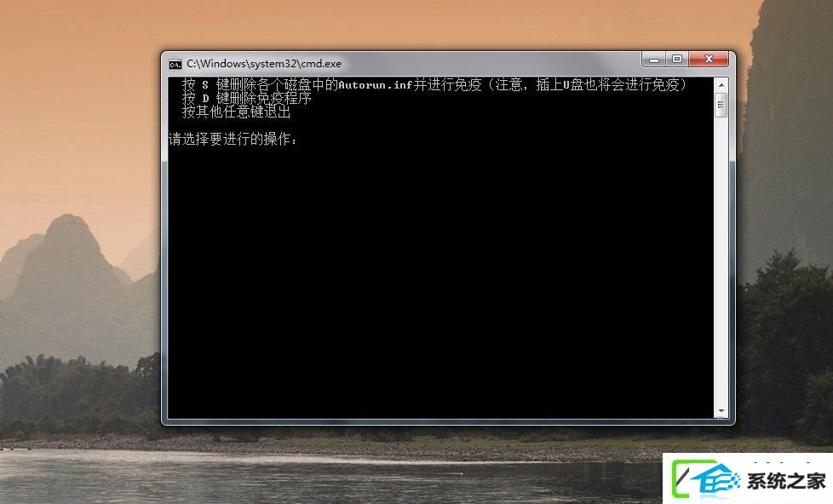Click the scrollbar down arrow
Image resolution: width=833 pixels, height=504 pixels.
721,411
